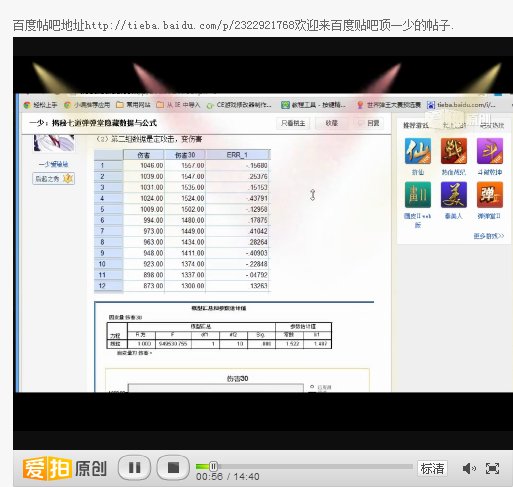Screen dimensions: 513x487
Task: Open the 更多游戏>> link
Action: tap(489, 236)
